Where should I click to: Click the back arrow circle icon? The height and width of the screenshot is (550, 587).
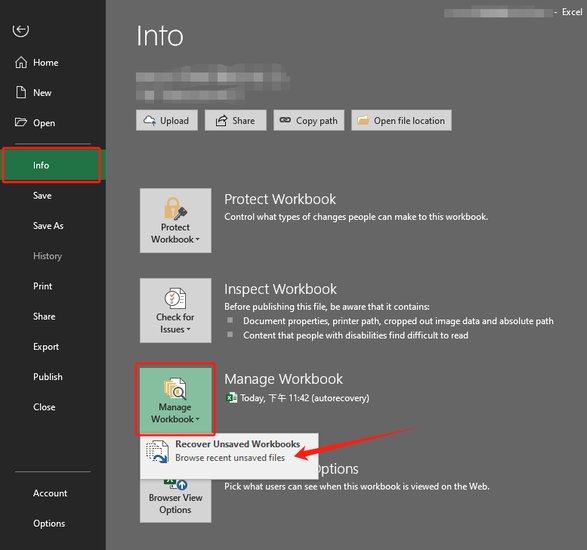point(21,30)
